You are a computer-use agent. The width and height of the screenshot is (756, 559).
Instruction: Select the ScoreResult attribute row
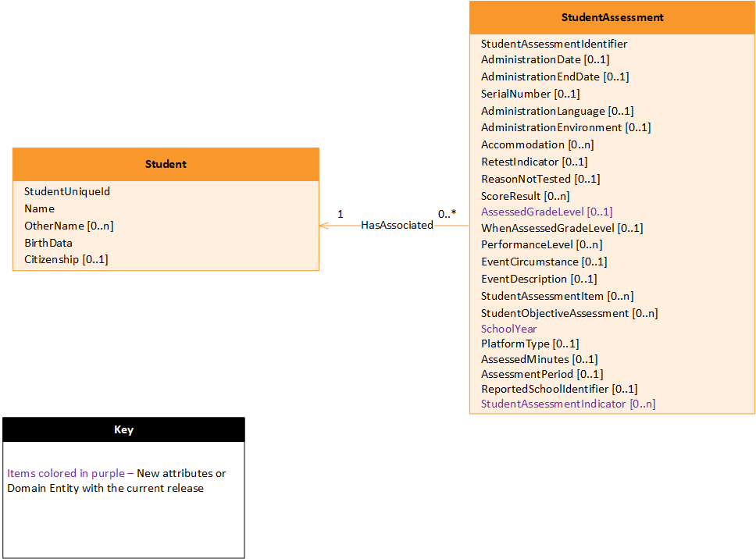click(x=523, y=196)
